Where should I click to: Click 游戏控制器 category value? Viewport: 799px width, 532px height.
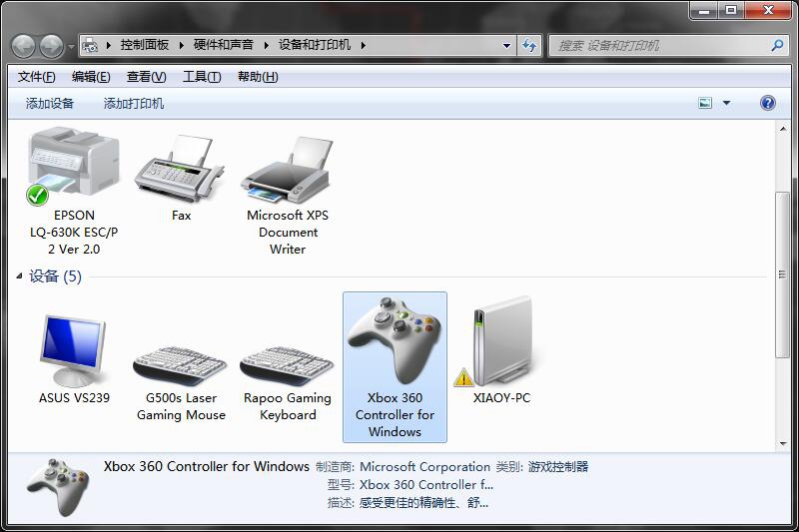[x=558, y=466]
